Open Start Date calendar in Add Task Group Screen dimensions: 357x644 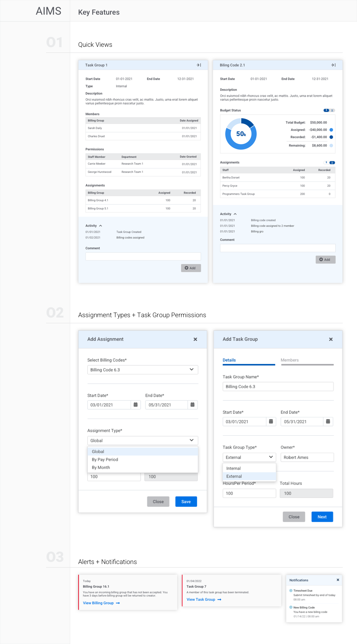pos(271,421)
